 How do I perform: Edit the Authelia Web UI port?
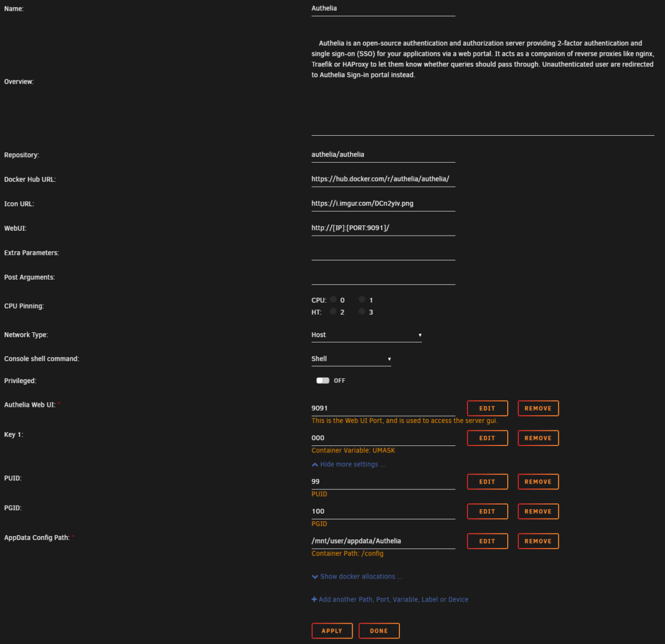click(487, 408)
